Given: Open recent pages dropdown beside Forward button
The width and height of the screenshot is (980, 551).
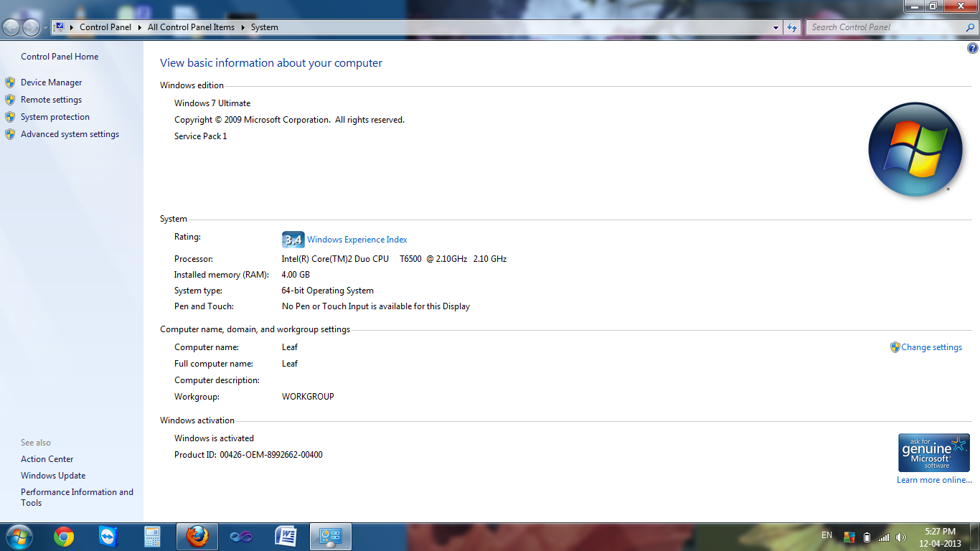Looking at the screenshot, I should point(46,28).
